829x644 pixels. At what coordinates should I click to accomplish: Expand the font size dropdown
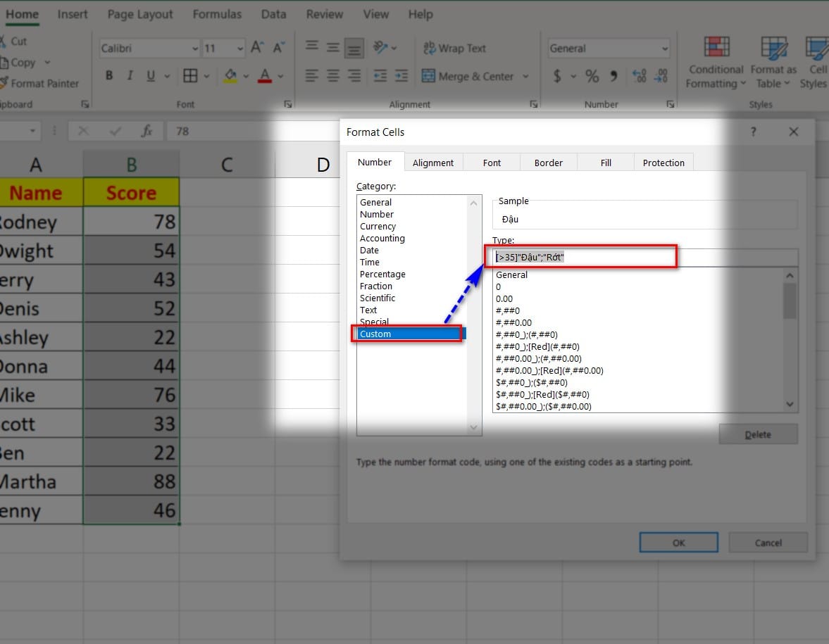(240, 49)
